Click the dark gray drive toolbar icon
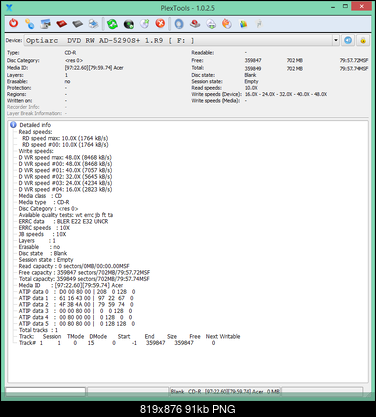The height and width of the screenshot is (417, 376). coord(78,24)
